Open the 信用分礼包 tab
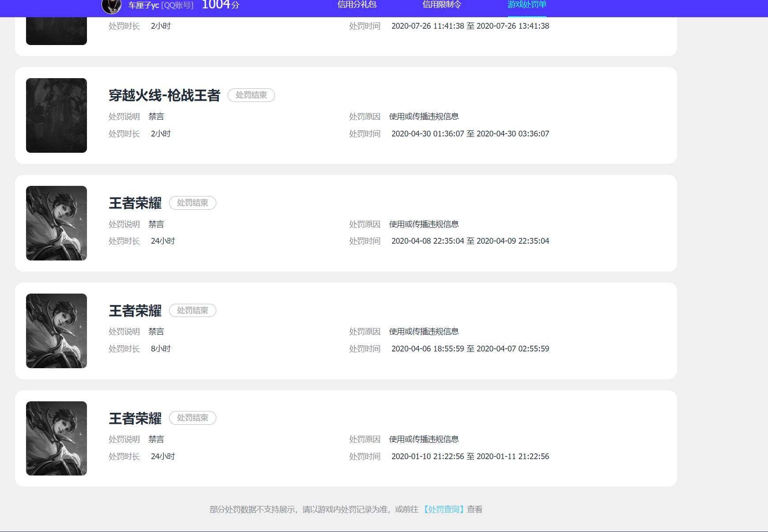The width and height of the screenshot is (768, 532). click(x=357, y=4)
